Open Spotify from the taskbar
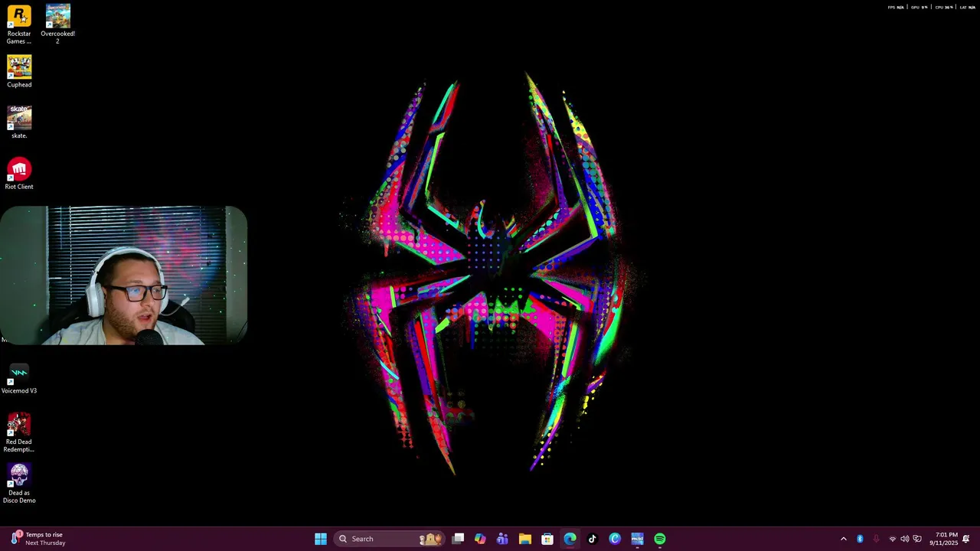This screenshot has width=980, height=551. 660,539
